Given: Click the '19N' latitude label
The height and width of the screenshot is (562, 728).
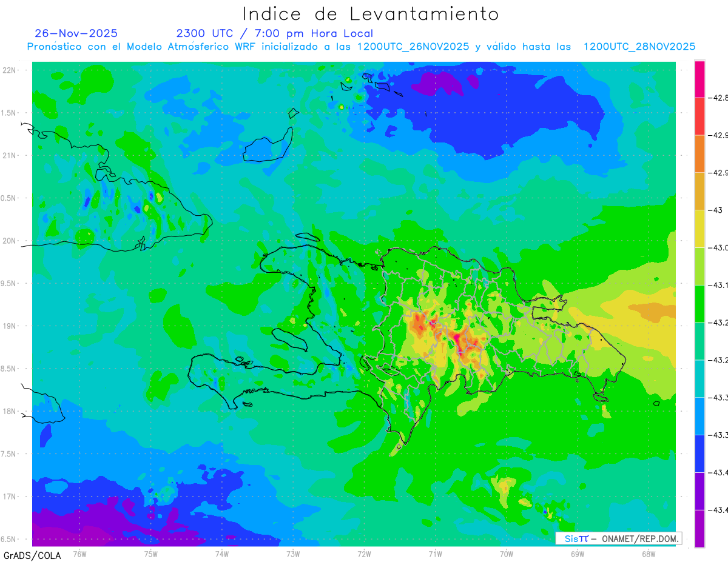Looking at the screenshot, I should (10, 326).
